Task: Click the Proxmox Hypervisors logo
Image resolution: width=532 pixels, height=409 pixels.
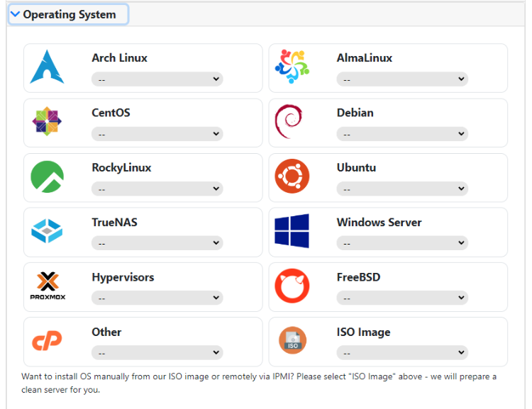Action: pos(48,286)
